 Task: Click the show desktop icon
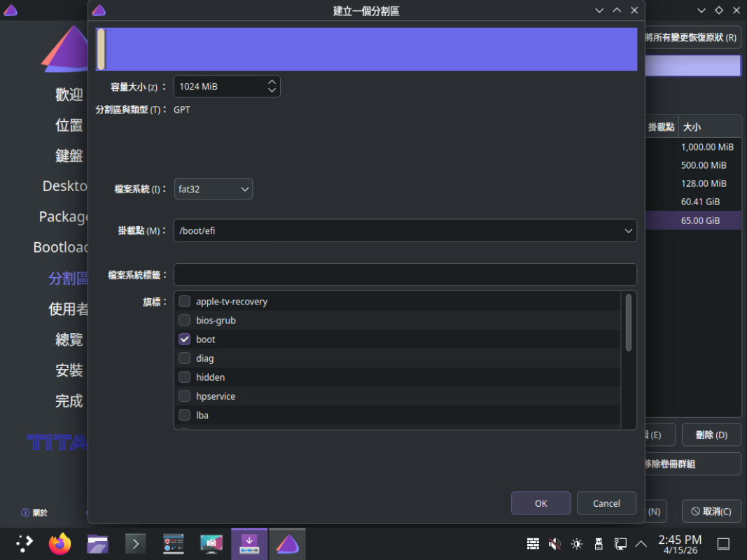[724, 544]
